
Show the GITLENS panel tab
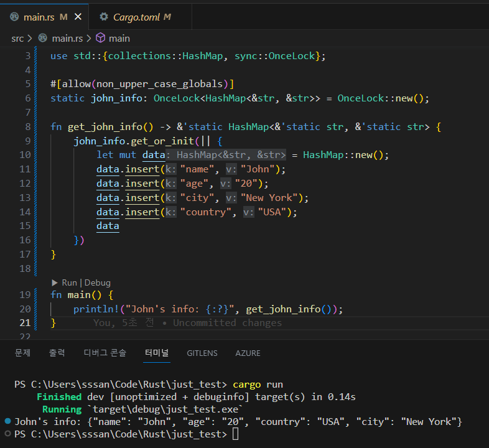click(202, 353)
